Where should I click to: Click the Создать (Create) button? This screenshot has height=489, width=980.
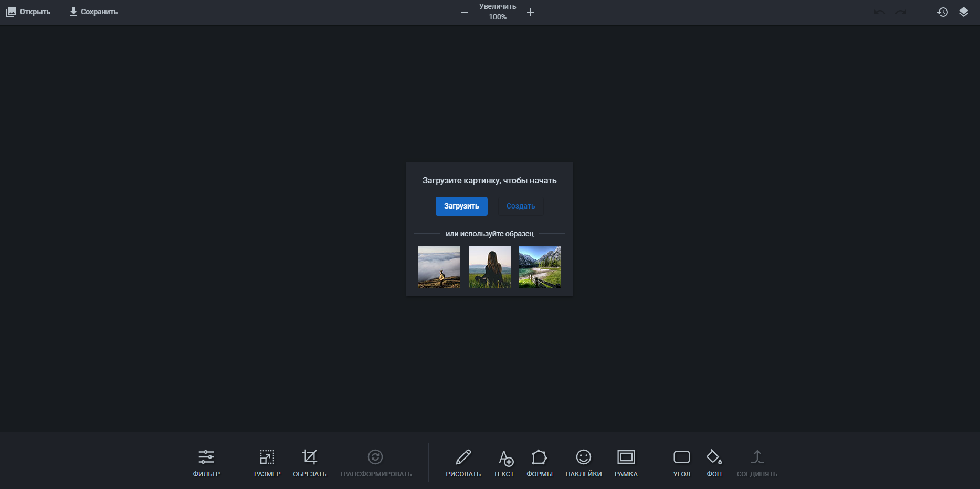coord(520,206)
